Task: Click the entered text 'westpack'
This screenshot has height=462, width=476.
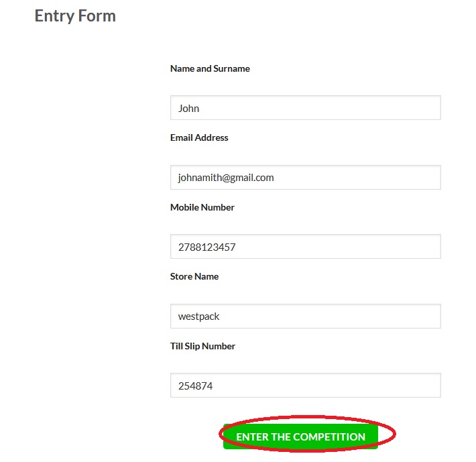Action: tap(199, 316)
